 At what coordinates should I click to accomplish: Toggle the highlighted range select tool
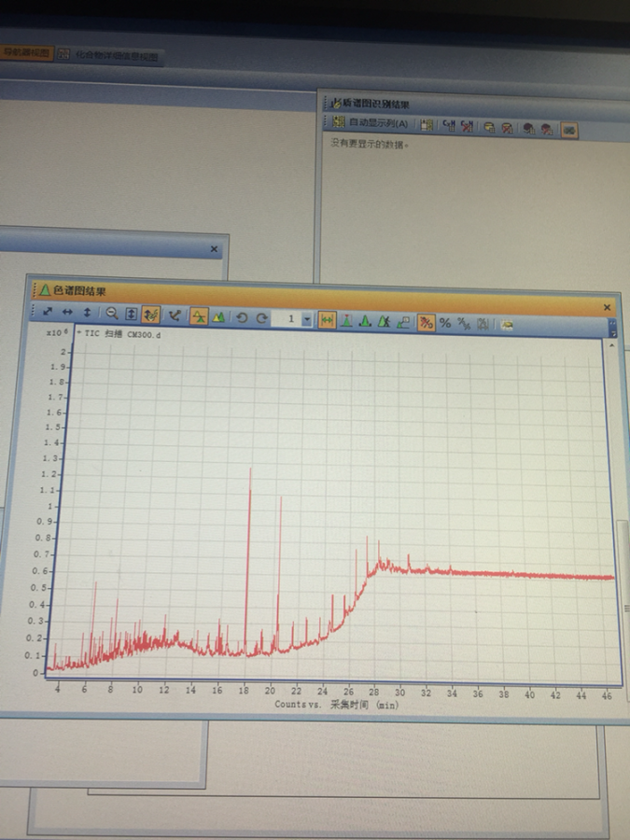[150, 315]
